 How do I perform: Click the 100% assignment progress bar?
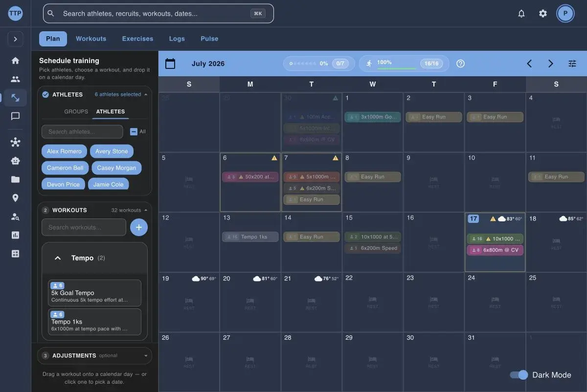click(404, 64)
